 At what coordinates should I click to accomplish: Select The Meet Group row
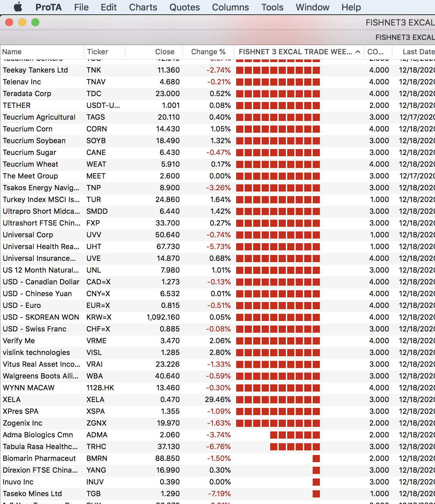[x=217, y=176]
